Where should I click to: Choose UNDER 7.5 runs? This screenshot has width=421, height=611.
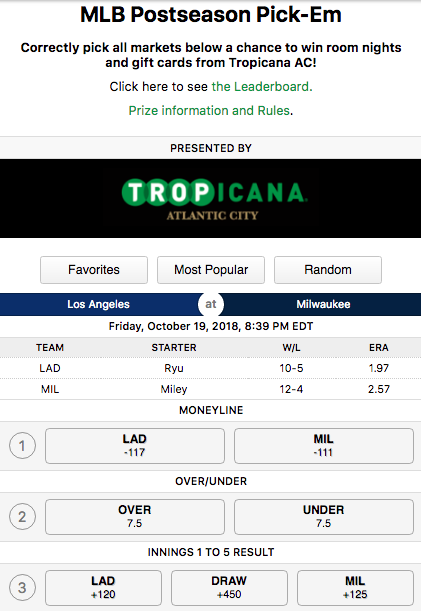pos(324,517)
